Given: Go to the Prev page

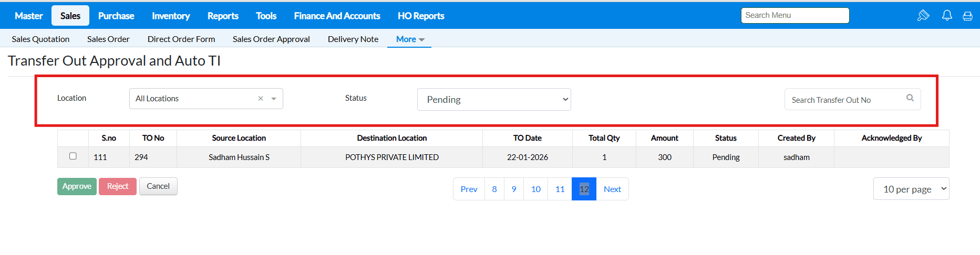Looking at the screenshot, I should click(x=469, y=189).
